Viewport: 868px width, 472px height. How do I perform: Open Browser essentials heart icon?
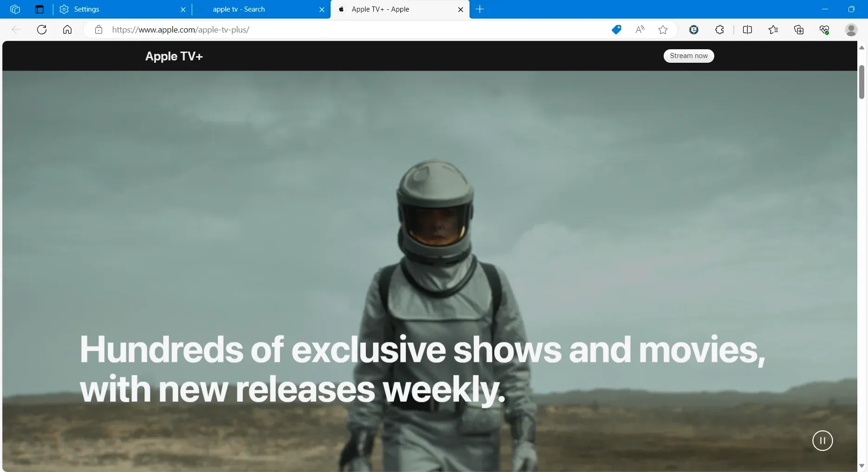tap(824, 30)
